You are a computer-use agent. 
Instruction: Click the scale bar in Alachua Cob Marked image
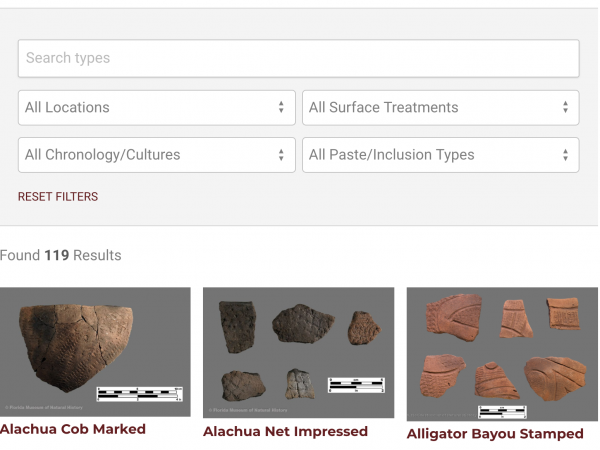tap(139, 393)
